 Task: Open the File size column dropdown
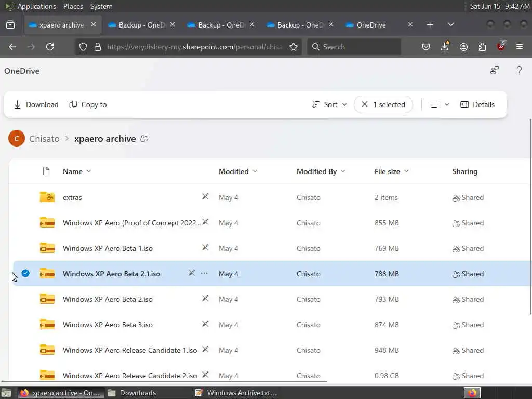[x=406, y=171]
